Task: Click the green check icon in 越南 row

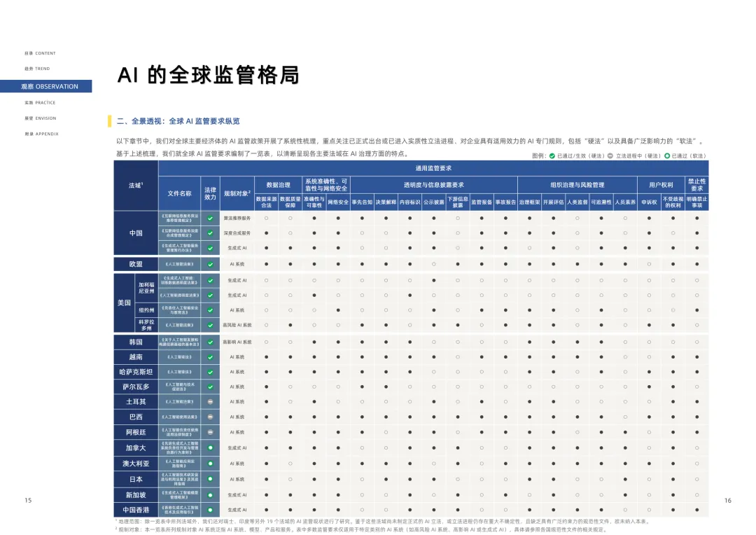Action: [x=210, y=357]
